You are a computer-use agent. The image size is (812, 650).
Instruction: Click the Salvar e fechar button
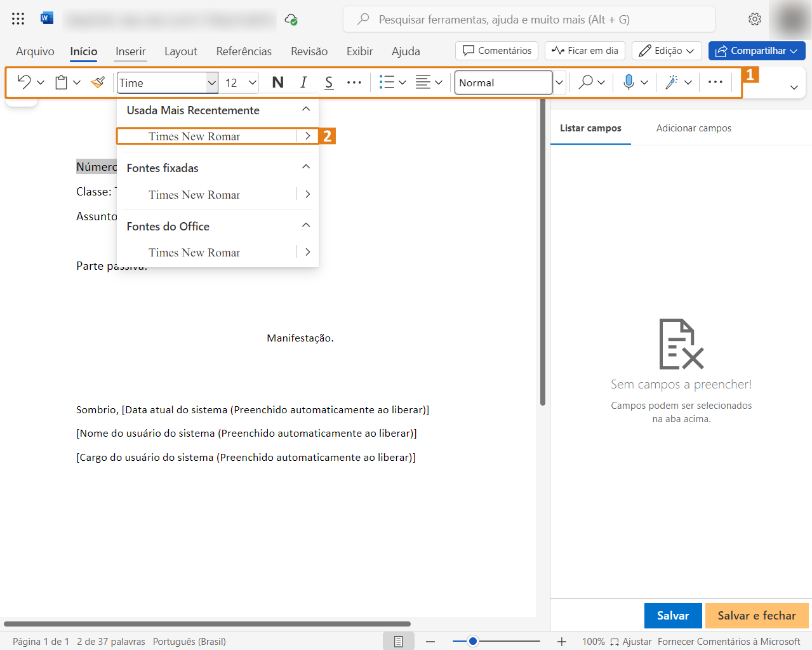click(756, 616)
